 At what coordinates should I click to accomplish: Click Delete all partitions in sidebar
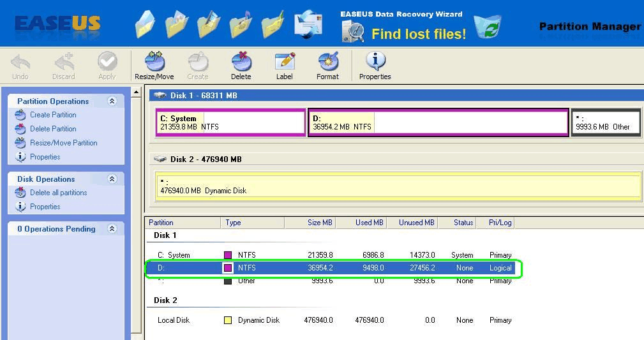pyautogui.click(x=58, y=193)
